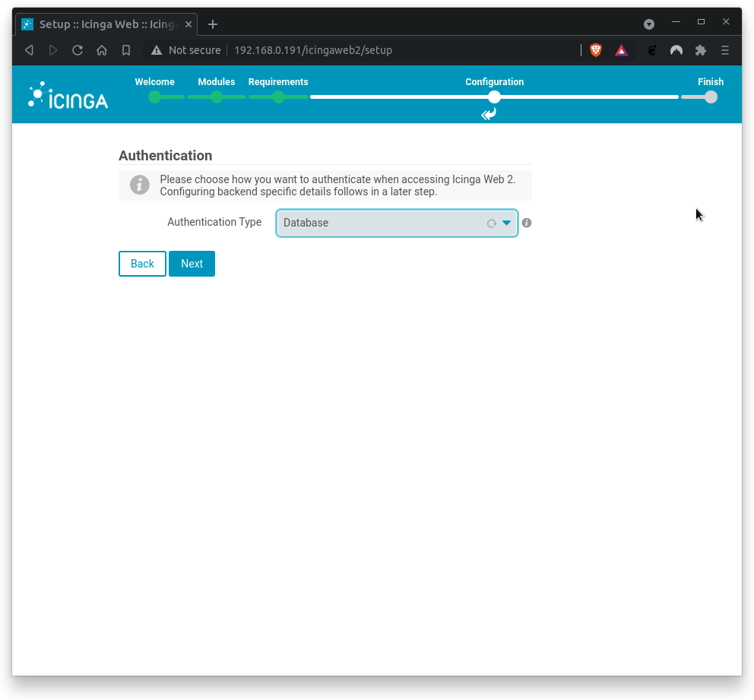Open the GNOME extension footprint icon

[x=651, y=50]
